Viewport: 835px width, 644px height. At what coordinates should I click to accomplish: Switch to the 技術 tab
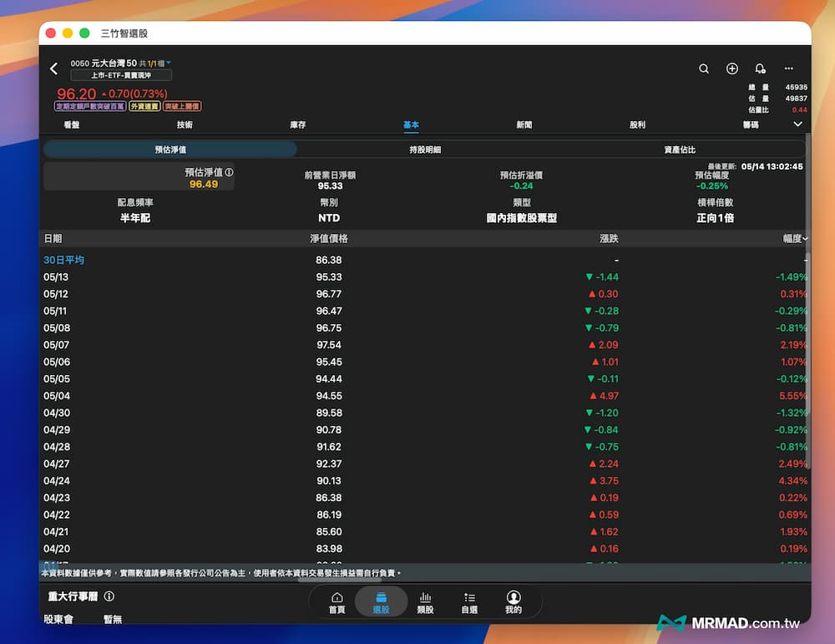[185, 124]
